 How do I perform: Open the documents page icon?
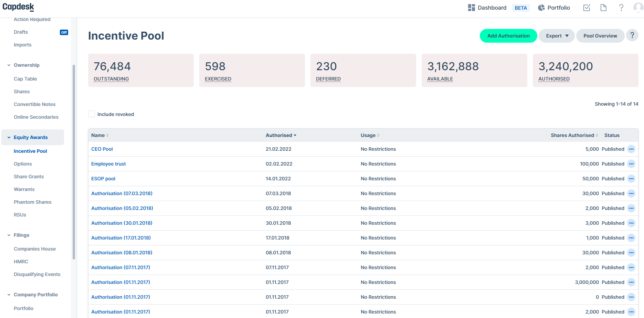603,8
